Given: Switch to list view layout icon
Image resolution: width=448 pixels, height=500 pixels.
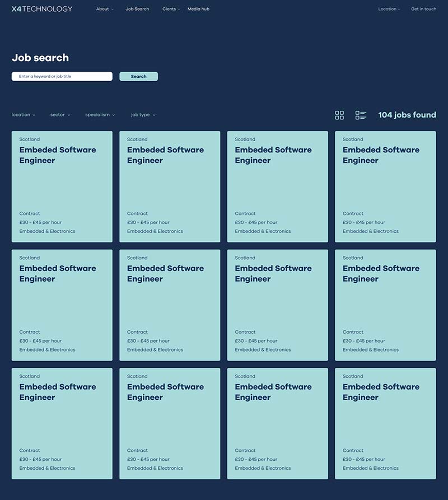Looking at the screenshot, I should (361, 115).
